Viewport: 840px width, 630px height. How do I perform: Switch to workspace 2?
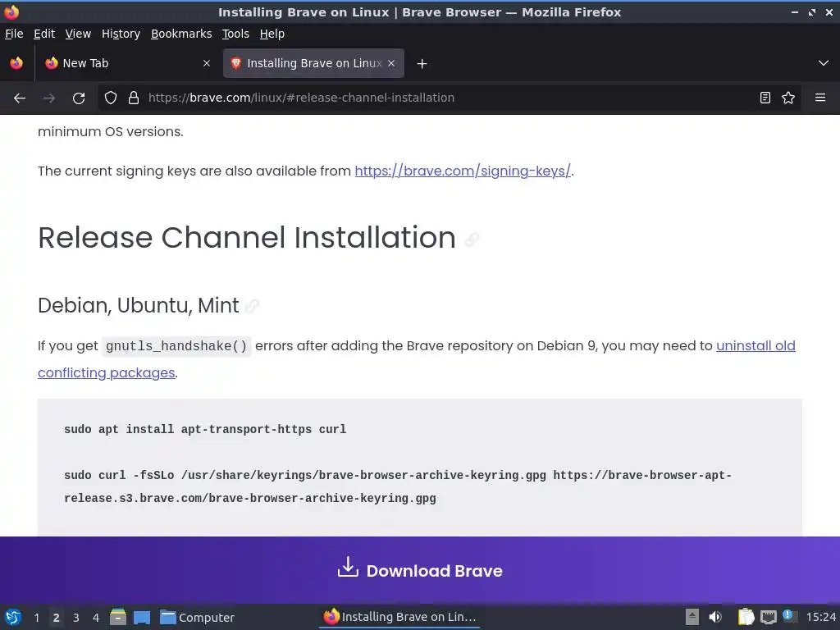[57, 618]
